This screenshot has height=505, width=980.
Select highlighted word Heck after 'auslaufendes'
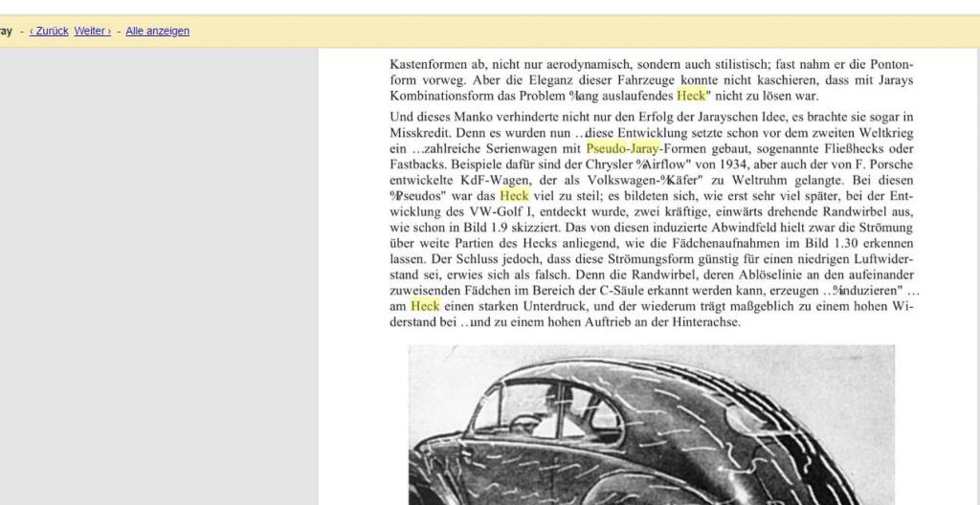click(691, 96)
